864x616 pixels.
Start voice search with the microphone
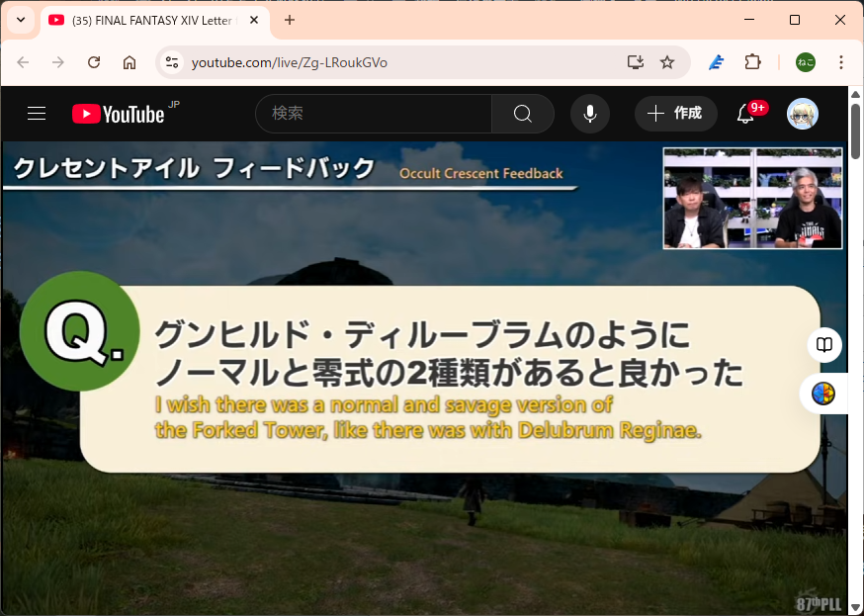pos(590,114)
